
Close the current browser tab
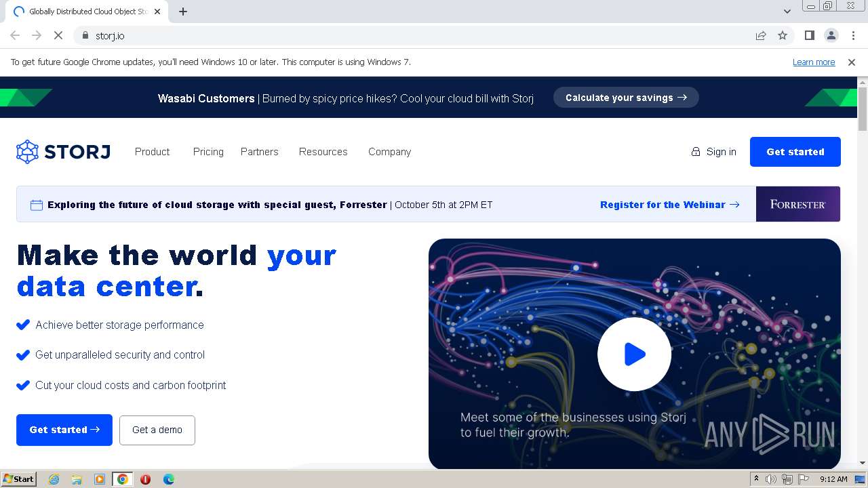click(157, 12)
